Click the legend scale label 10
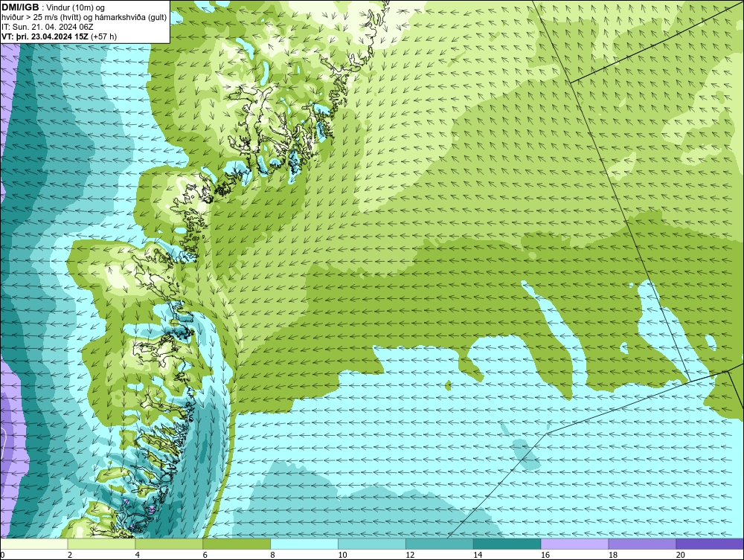Screen dimensions: 744x560 pyautogui.click(x=342, y=555)
